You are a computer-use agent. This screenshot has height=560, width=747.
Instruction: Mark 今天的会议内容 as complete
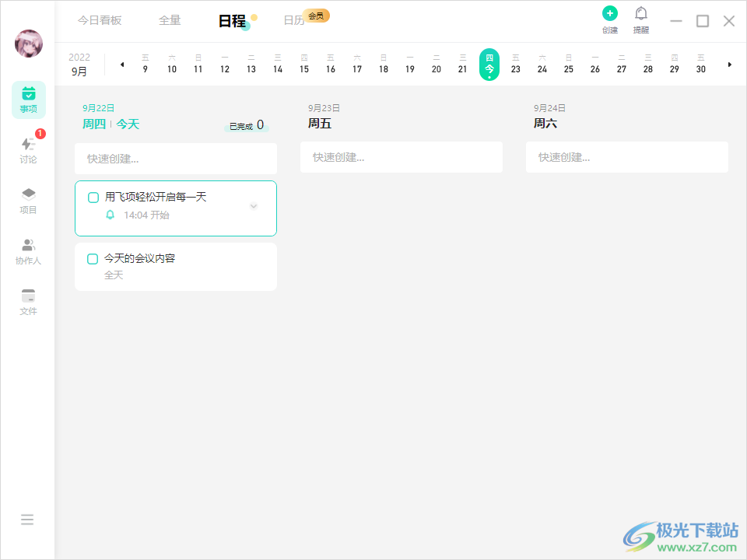pyautogui.click(x=92, y=258)
